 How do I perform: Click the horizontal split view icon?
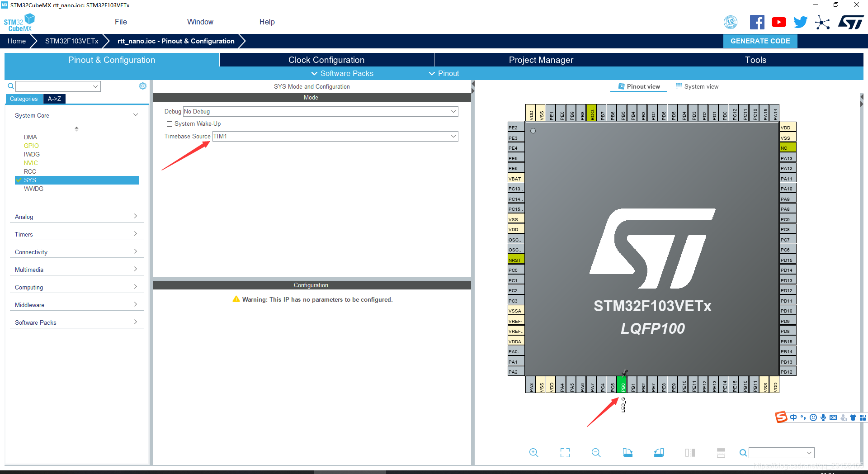pos(721,453)
